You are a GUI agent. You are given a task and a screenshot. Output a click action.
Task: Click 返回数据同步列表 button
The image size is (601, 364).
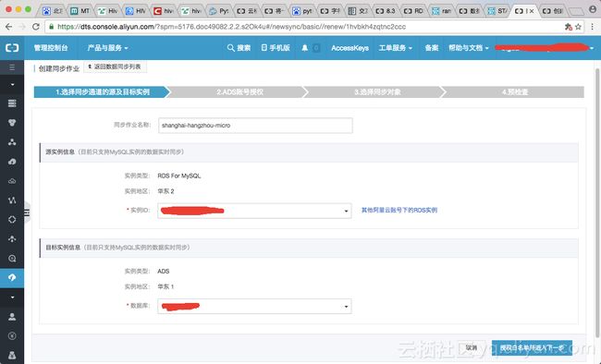click(x=115, y=67)
